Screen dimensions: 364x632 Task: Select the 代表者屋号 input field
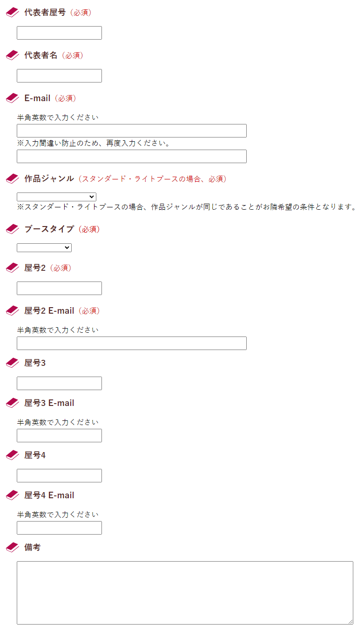[59, 33]
